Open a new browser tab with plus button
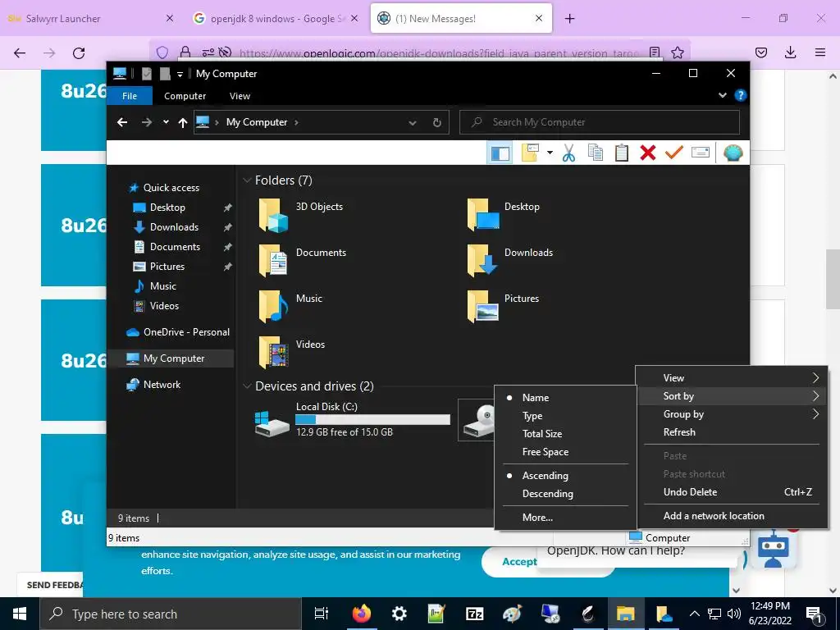The width and height of the screenshot is (840, 630). coord(570,19)
